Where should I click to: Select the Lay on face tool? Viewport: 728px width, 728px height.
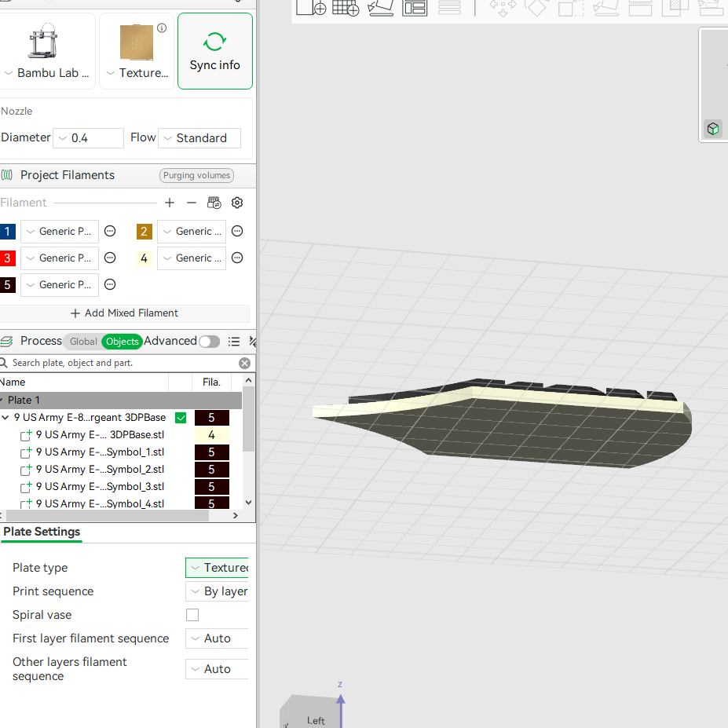606,7
